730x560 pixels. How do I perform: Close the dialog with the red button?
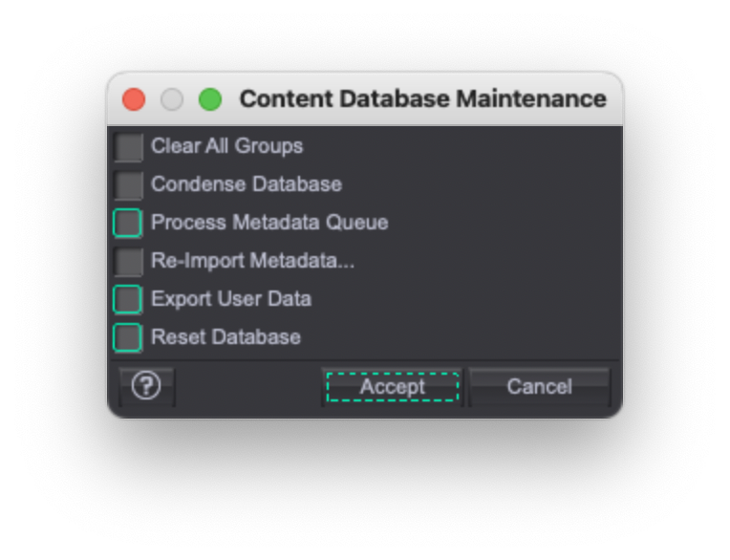(x=134, y=99)
